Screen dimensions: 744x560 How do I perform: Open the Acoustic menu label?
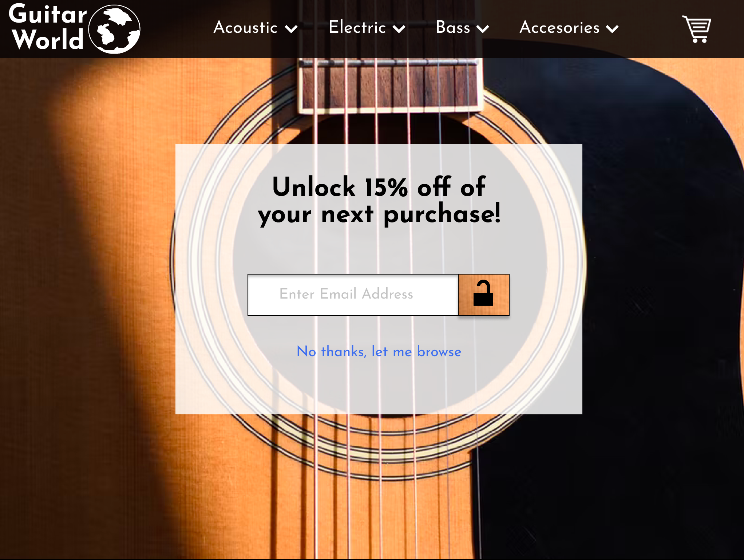(x=245, y=28)
